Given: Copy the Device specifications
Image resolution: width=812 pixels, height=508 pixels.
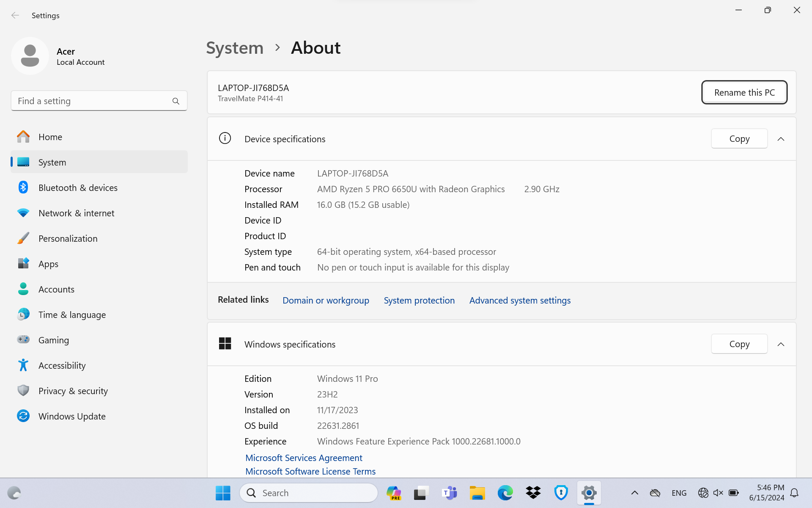Looking at the screenshot, I should pyautogui.click(x=739, y=139).
